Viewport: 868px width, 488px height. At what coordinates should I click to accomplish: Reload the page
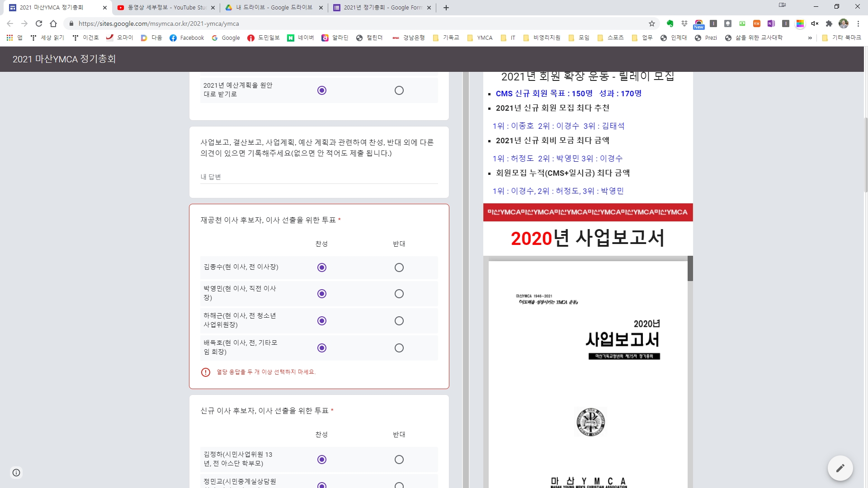click(x=39, y=23)
